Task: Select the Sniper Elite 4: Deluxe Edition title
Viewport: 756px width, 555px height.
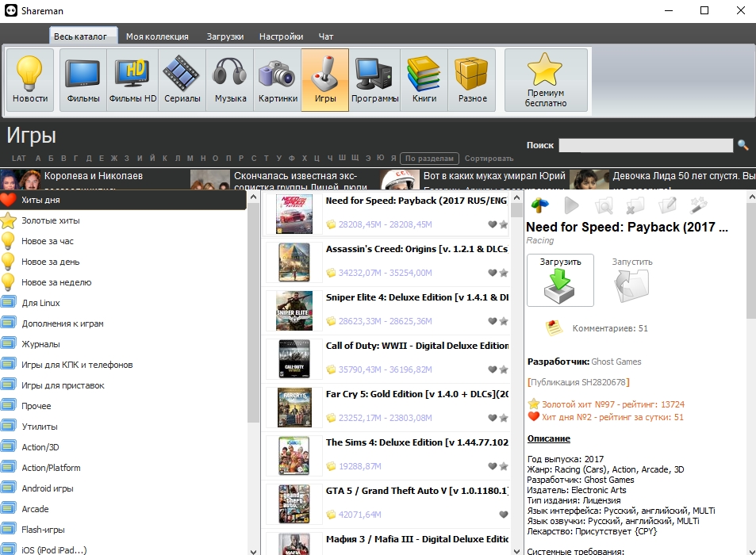Action: [417, 297]
